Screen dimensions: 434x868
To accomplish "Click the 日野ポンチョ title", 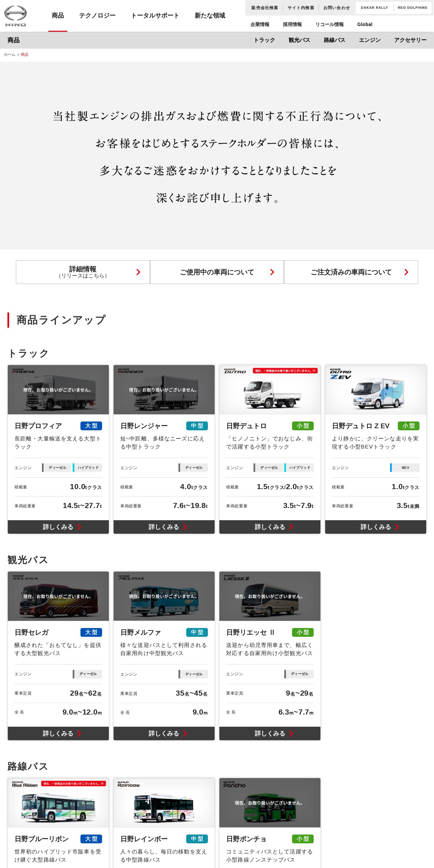I will [x=246, y=839].
